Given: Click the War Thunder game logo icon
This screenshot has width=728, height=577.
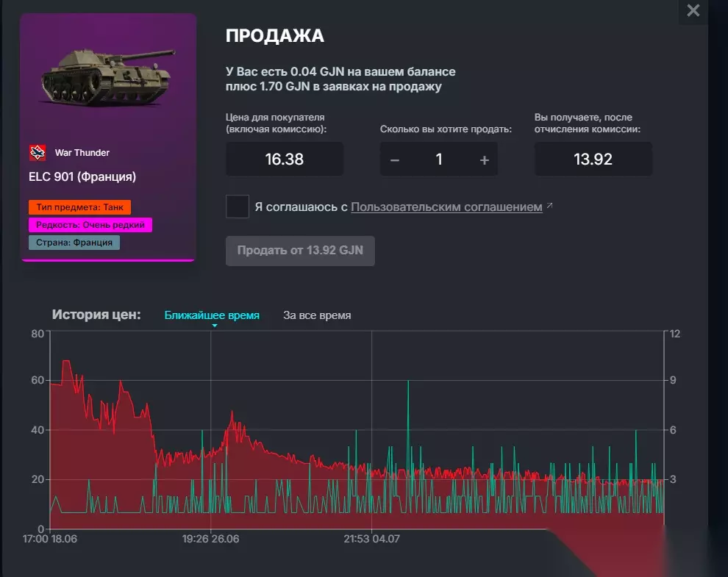Looking at the screenshot, I should coord(38,152).
